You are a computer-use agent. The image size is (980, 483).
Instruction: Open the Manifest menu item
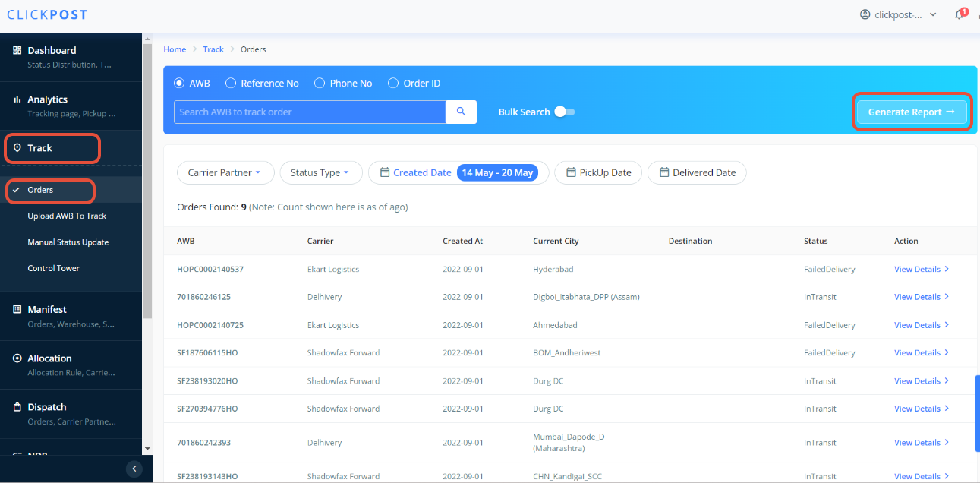(x=71, y=316)
